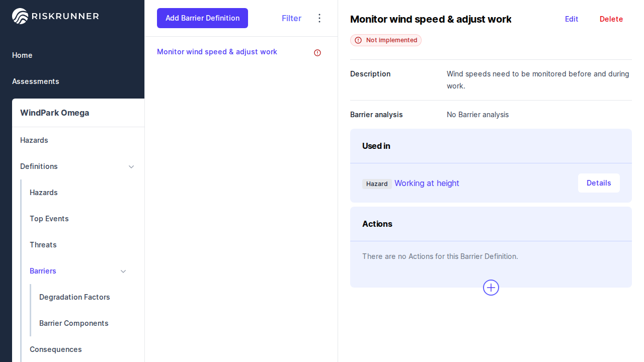This screenshot has width=644, height=362.
Task: Open Top Events definitions
Action: (49, 219)
